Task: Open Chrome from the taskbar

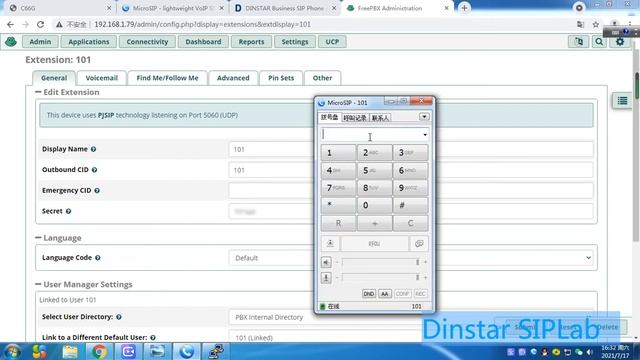Action: pyautogui.click(x=99, y=351)
